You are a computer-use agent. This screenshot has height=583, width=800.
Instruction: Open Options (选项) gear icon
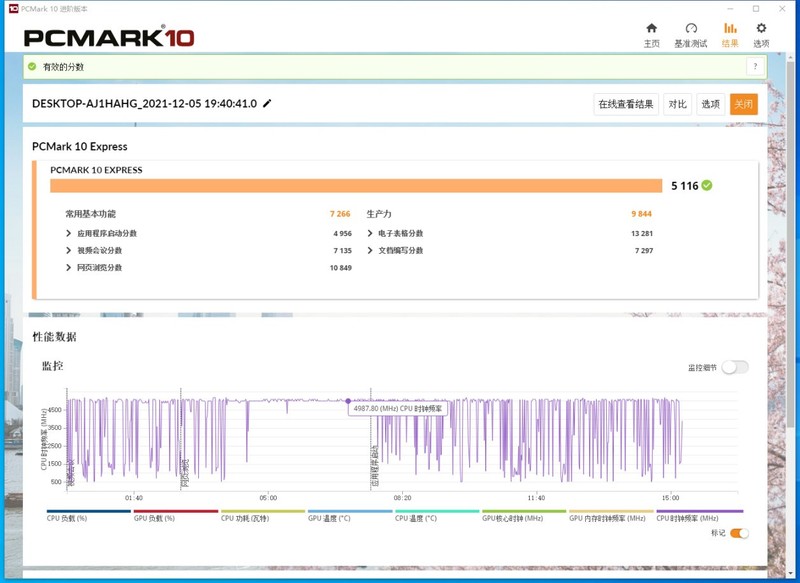761,29
